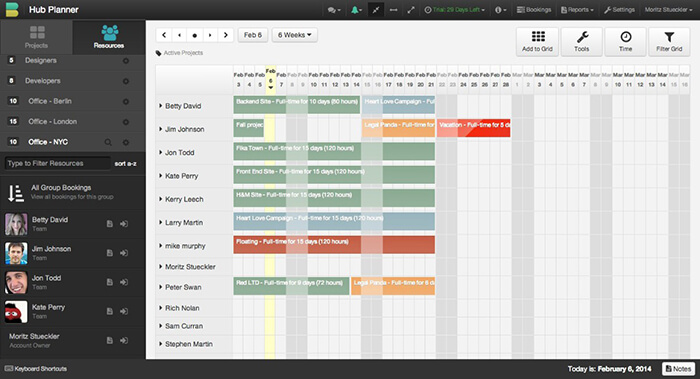The image size is (700, 379).
Task: Open the info help icon menu
Action: click(x=500, y=10)
